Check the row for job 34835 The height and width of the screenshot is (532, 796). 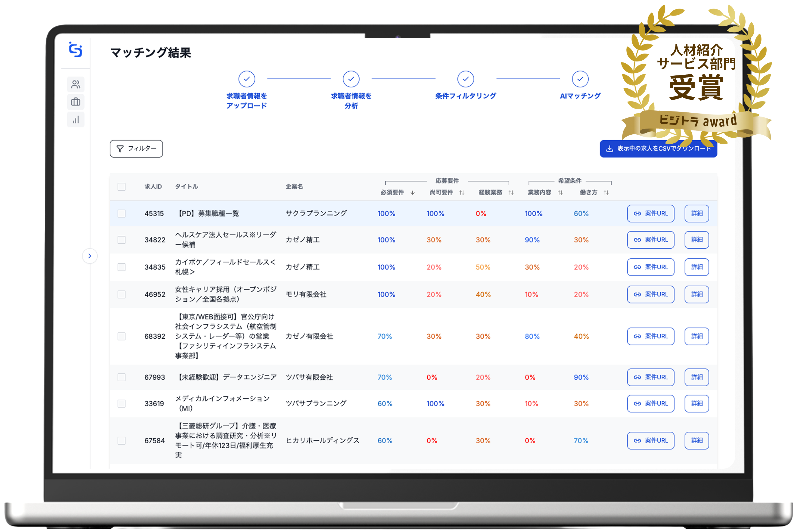pos(121,267)
